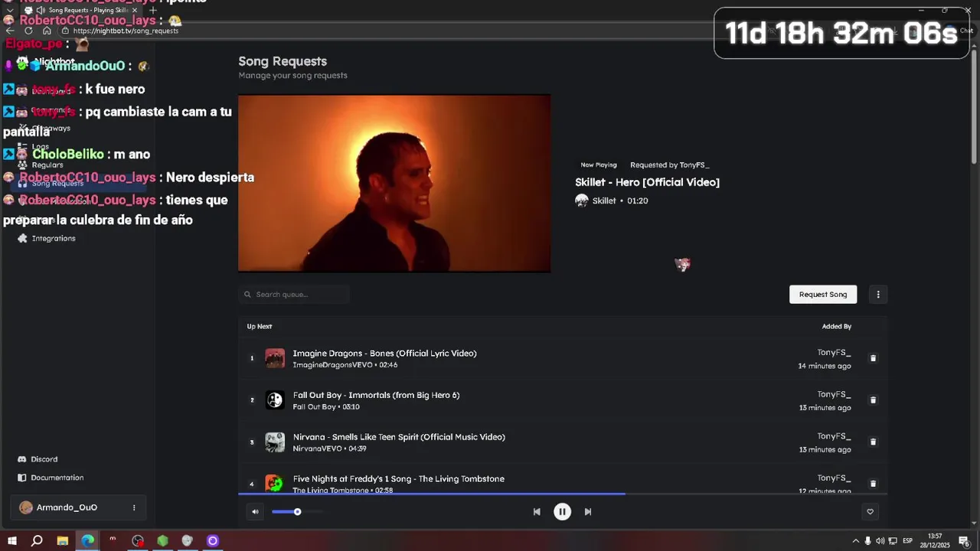Skip to the previous song
Screen dimensions: 980x551
(537, 512)
